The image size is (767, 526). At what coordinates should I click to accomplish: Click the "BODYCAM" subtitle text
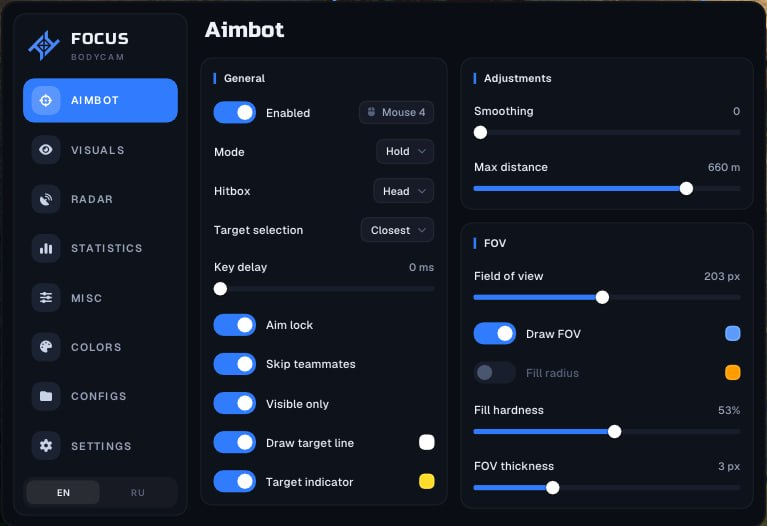tap(97, 57)
